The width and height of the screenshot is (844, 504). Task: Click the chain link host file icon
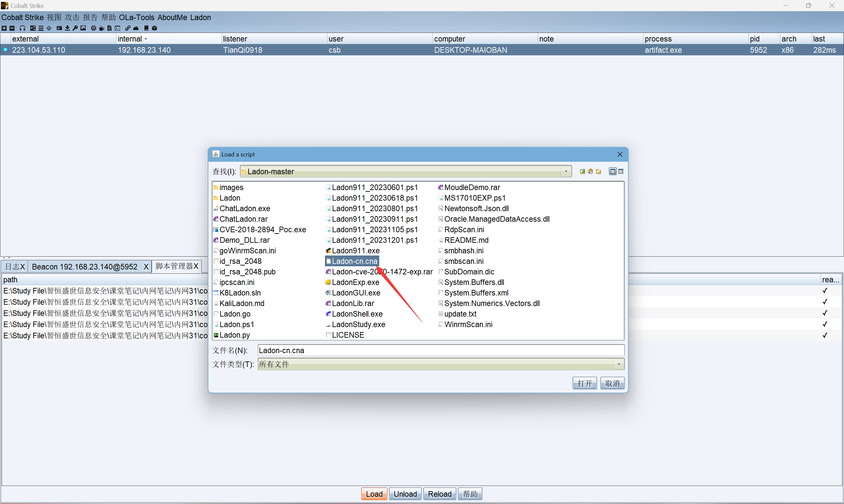pos(128,28)
